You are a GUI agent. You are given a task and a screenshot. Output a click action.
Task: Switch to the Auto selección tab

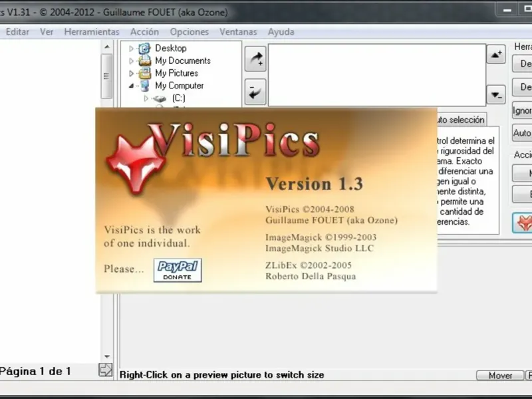[462, 120]
